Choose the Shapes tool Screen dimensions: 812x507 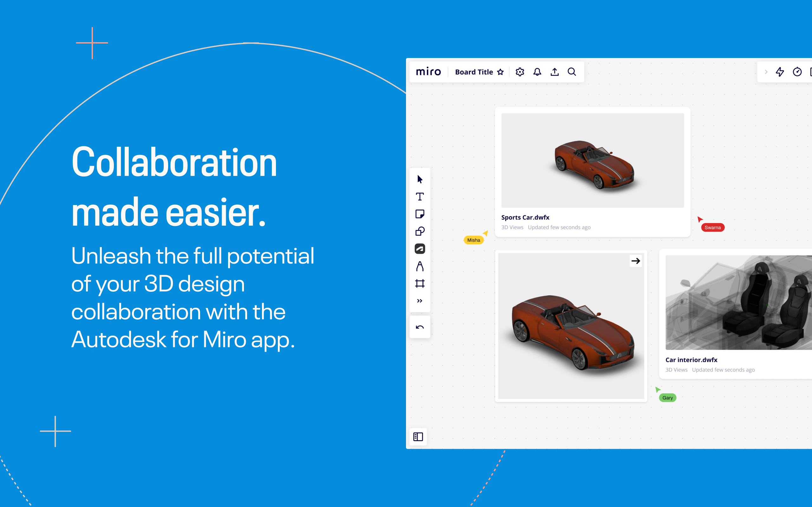coord(420,231)
